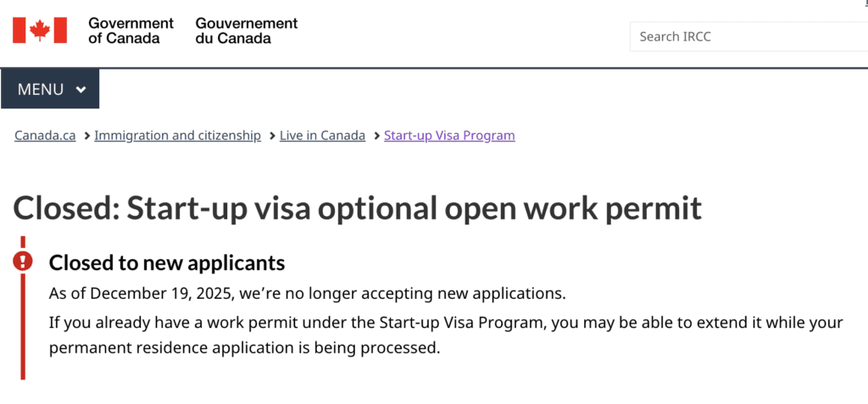Click the red exclamation alert icon

point(24,261)
